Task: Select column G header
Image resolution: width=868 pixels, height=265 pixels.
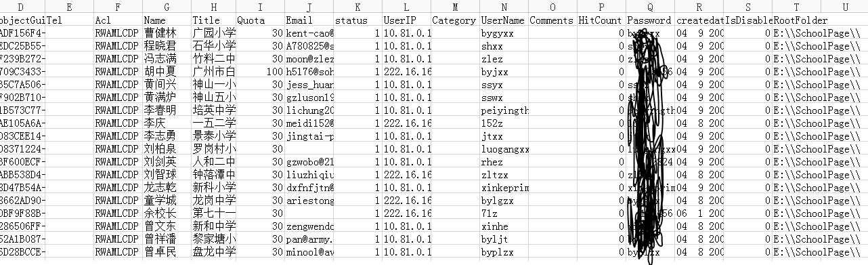Action: [167, 7]
